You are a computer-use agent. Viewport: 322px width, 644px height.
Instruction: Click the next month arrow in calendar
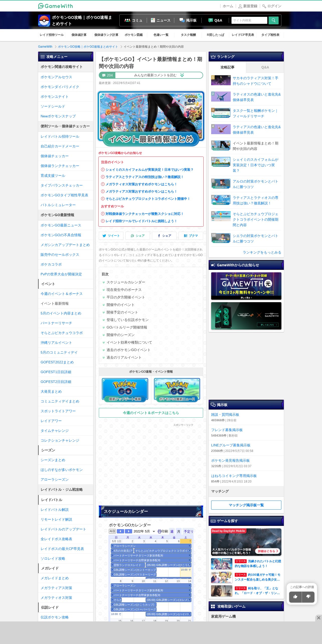(x=128, y=531)
